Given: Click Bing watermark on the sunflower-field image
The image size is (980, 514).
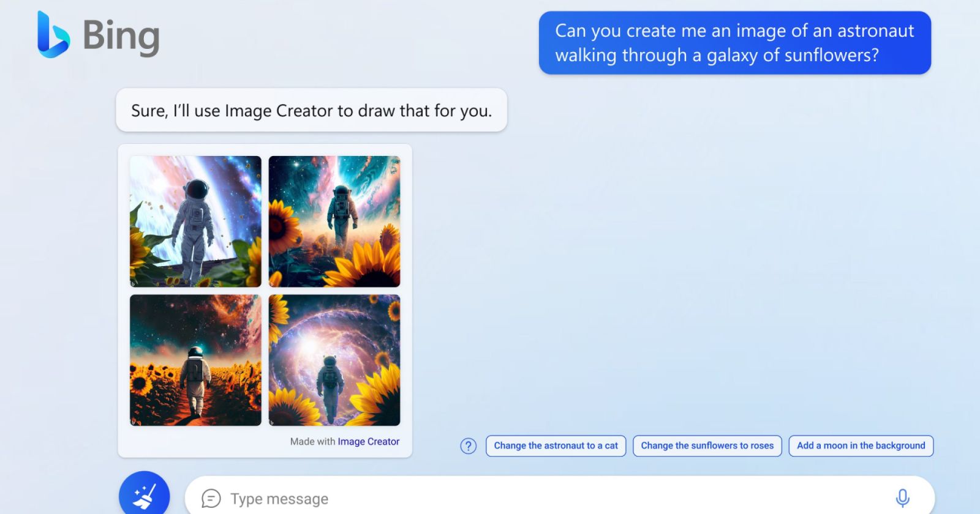Looking at the screenshot, I should (x=134, y=422).
